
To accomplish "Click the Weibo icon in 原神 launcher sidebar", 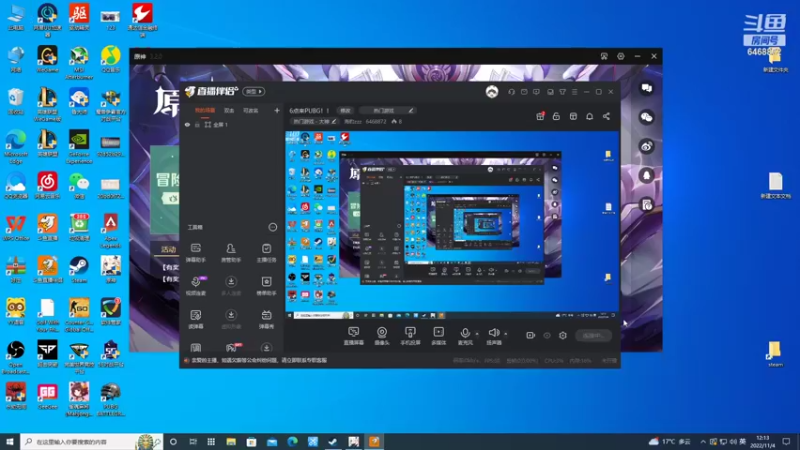I will coord(646,147).
